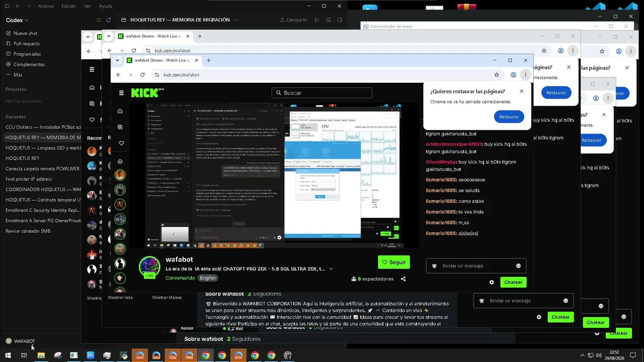Reload the front kick.com/wafabot page

click(142, 75)
